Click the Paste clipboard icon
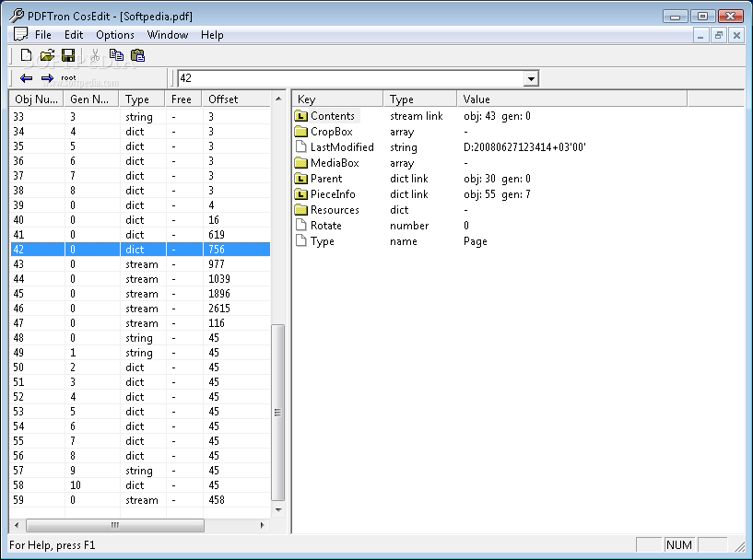The height and width of the screenshot is (560, 753). pyautogui.click(x=138, y=55)
